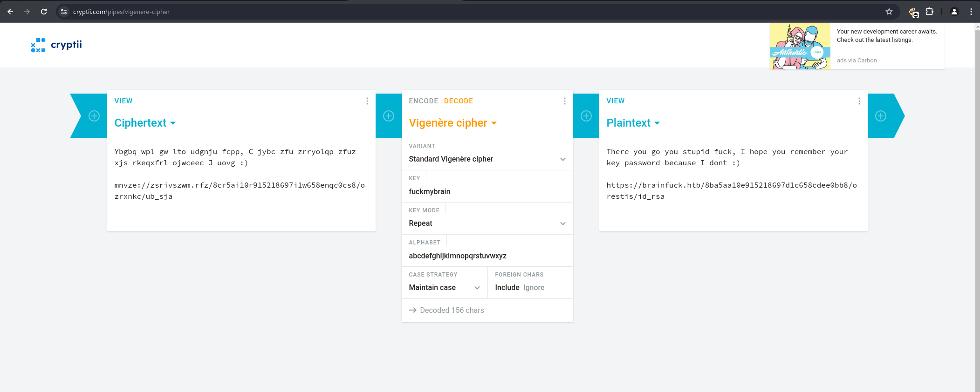
Task: Add brick between Vigenère cipher and Plaintext
Action: 586,116
